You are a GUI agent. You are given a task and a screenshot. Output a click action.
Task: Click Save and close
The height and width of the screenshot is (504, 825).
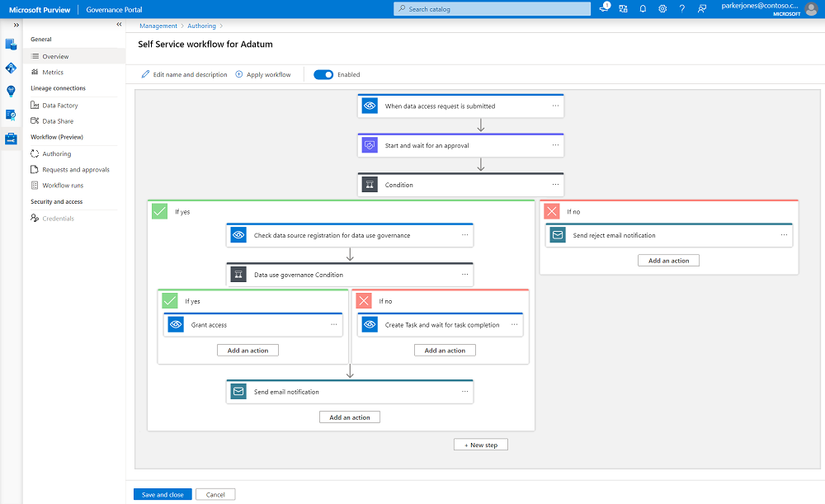pyautogui.click(x=162, y=494)
